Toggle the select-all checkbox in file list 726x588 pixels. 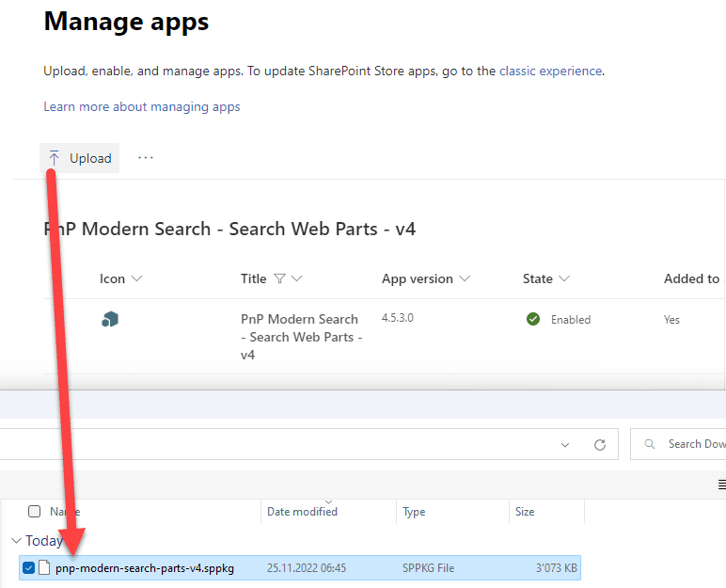point(34,511)
